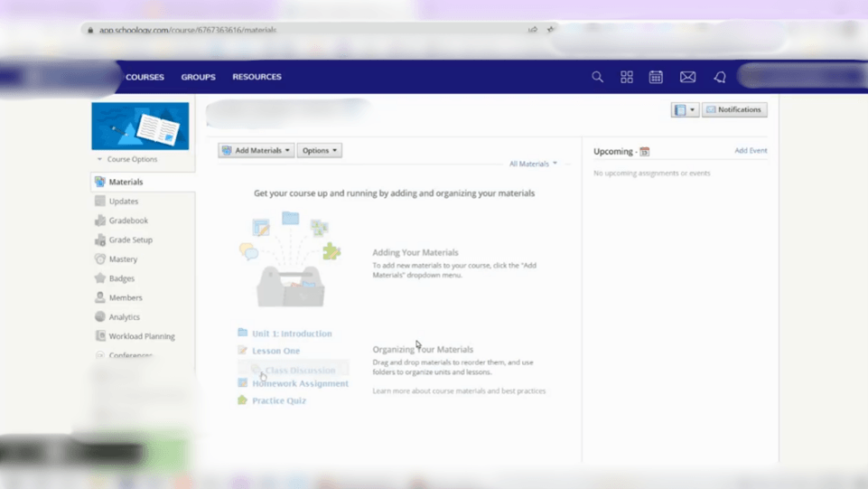Click the site lock icon in address bar
The image size is (868, 489).
point(90,30)
